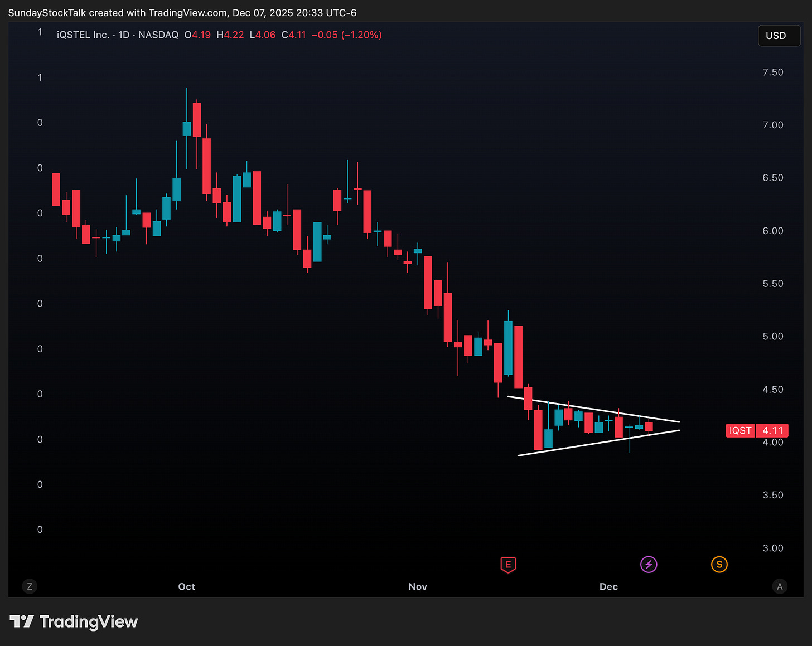Image resolution: width=812 pixels, height=646 pixels.
Task: Click the high value H4.22
Action: 230,35
